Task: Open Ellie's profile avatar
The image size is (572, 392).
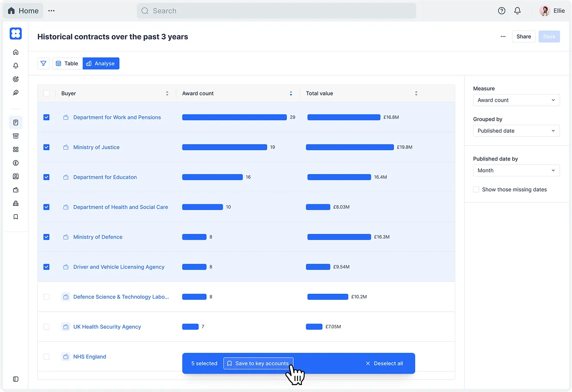Action: [545, 11]
